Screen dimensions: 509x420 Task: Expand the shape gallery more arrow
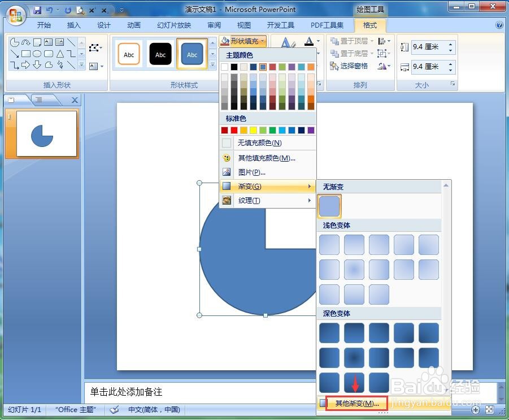82,65
